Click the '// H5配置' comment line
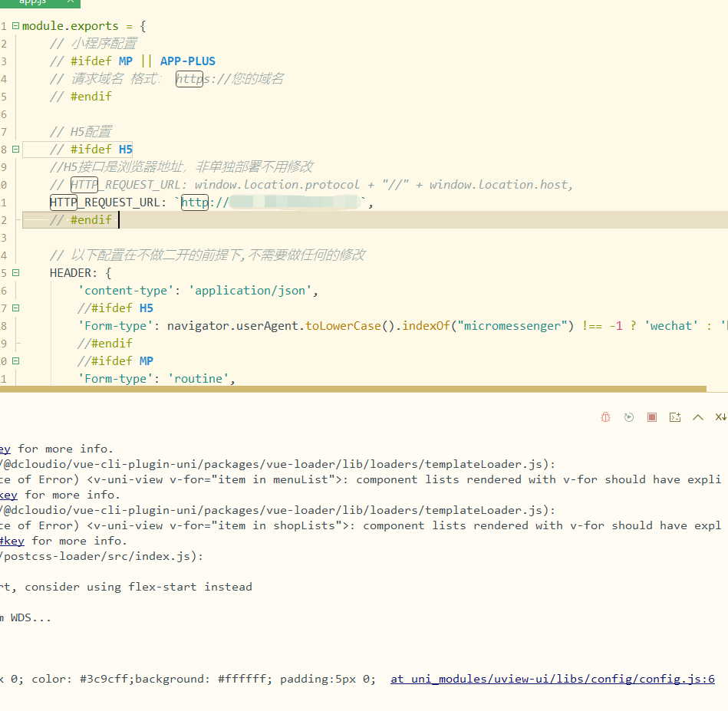 click(x=81, y=132)
